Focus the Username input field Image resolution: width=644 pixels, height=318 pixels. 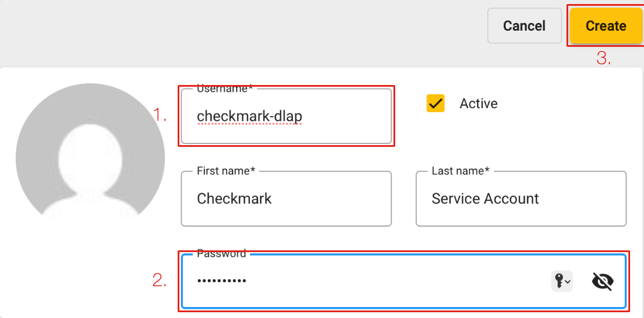pos(286,116)
